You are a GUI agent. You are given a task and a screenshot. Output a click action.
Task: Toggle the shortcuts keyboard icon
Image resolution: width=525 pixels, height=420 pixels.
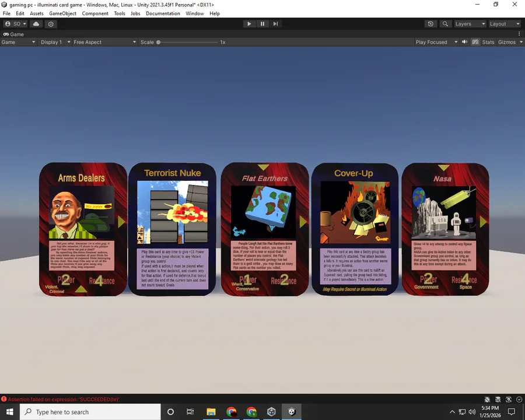pyautogui.click(x=475, y=42)
